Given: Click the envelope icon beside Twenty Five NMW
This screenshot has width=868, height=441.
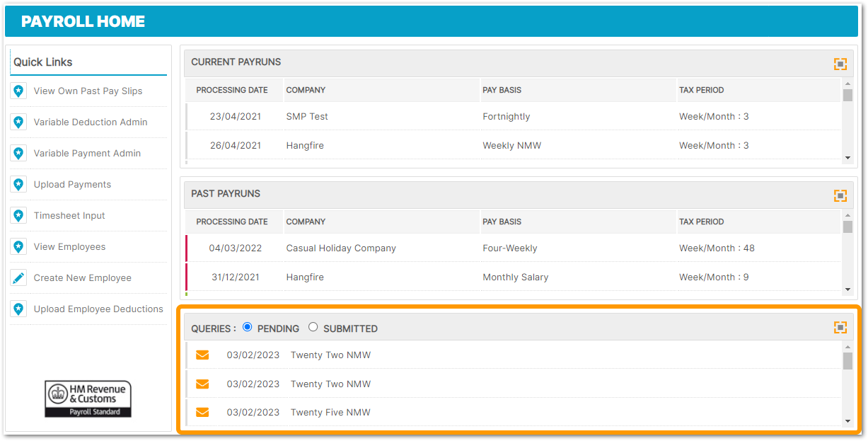Looking at the screenshot, I should [x=202, y=412].
